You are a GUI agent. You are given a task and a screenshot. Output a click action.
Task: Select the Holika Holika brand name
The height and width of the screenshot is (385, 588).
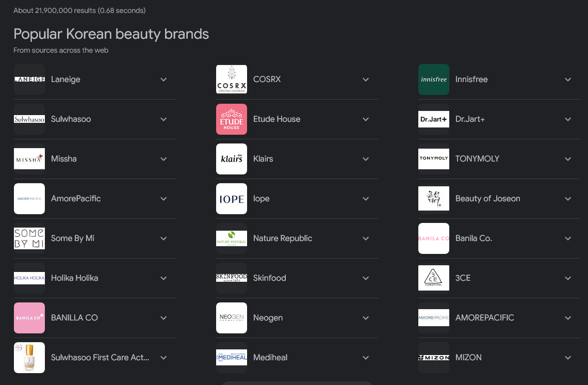(74, 278)
